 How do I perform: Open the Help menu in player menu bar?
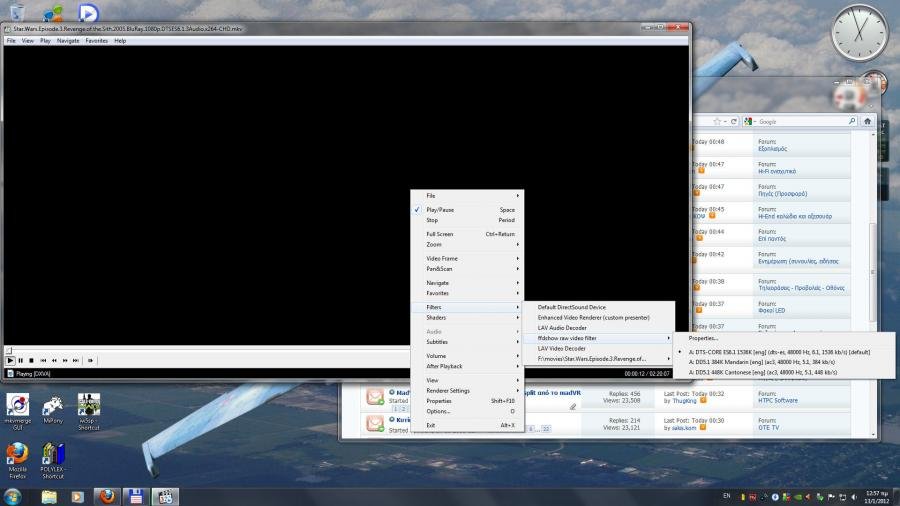tap(120, 41)
